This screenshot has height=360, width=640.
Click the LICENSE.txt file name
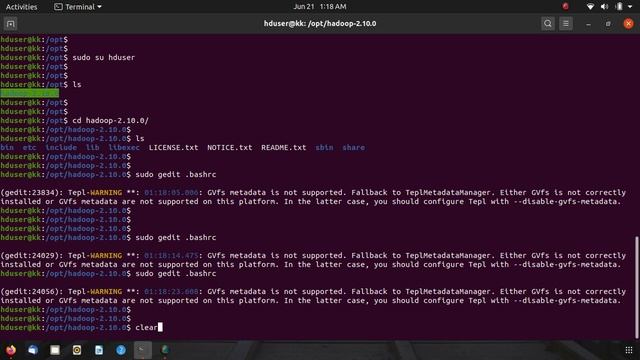point(173,147)
